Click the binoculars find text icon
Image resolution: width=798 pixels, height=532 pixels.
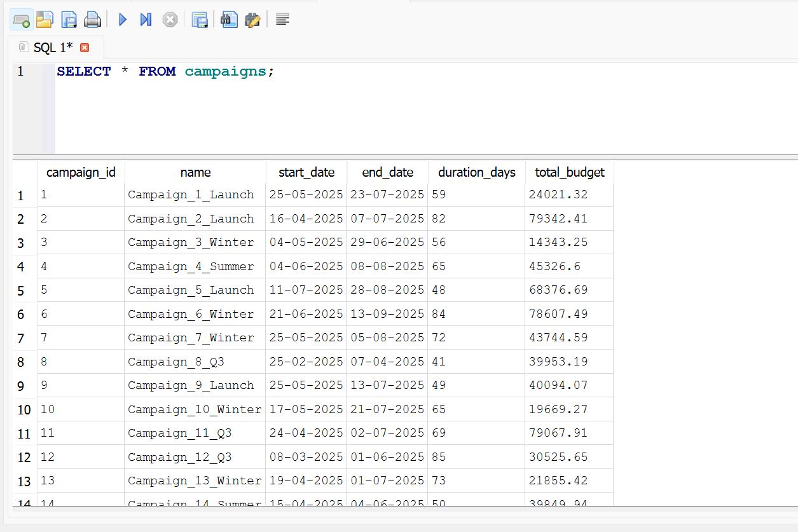228,20
